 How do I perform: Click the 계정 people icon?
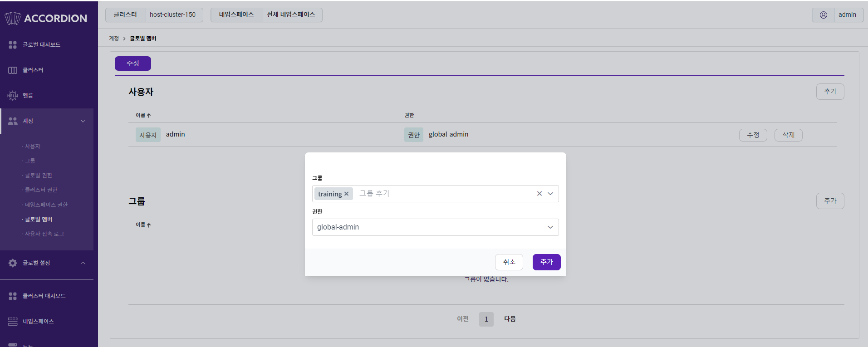click(13, 121)
